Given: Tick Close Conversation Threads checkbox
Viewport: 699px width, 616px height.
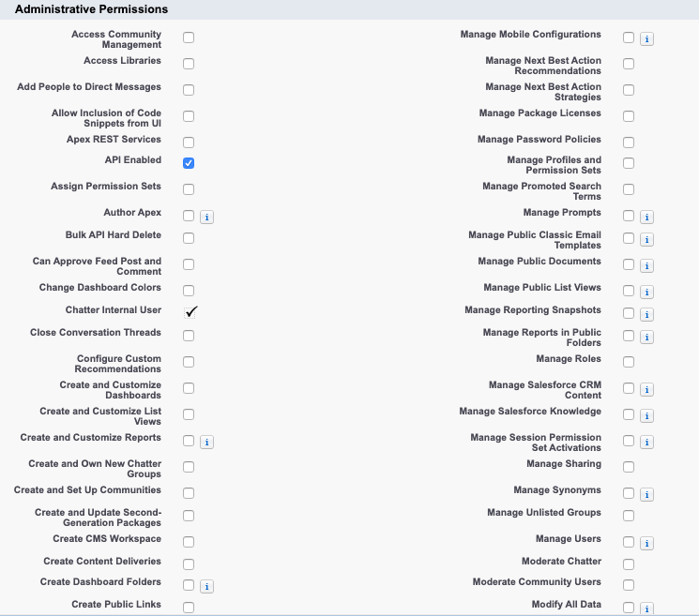Looking at the screenshot, I should (x=189, y=336).
